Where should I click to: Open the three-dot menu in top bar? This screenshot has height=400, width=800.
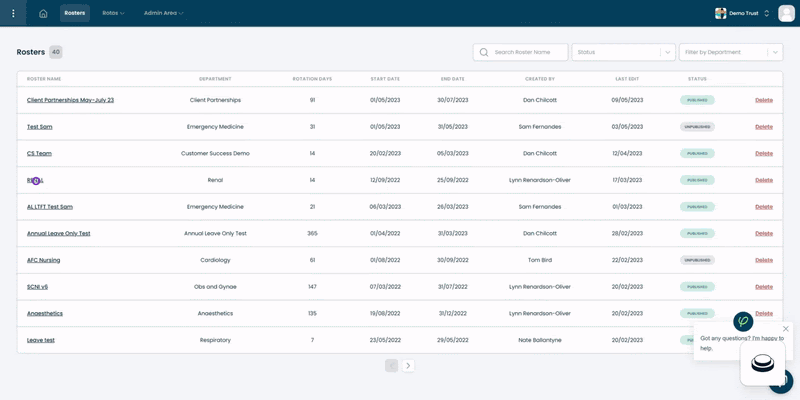coord(13,13)
